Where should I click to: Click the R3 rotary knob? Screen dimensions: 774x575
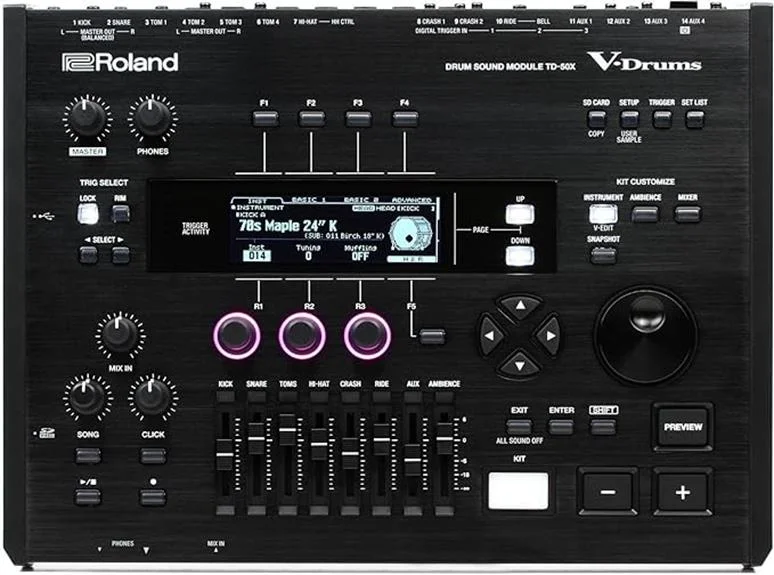point(367,336)
